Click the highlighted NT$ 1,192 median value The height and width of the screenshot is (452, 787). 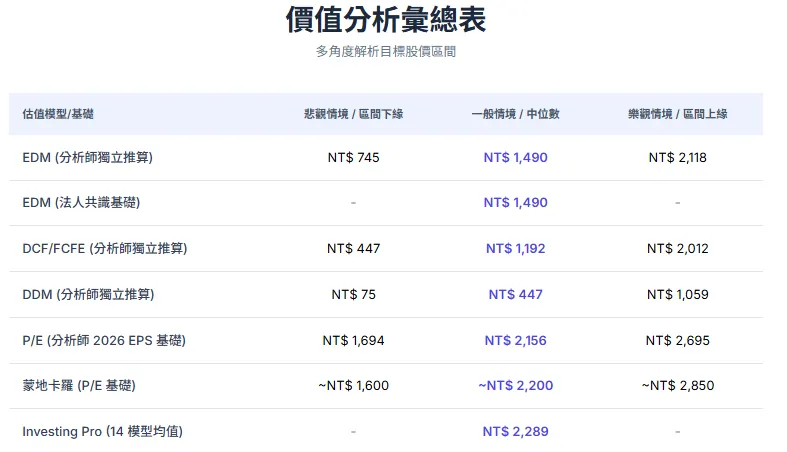[x=515, y=248]
